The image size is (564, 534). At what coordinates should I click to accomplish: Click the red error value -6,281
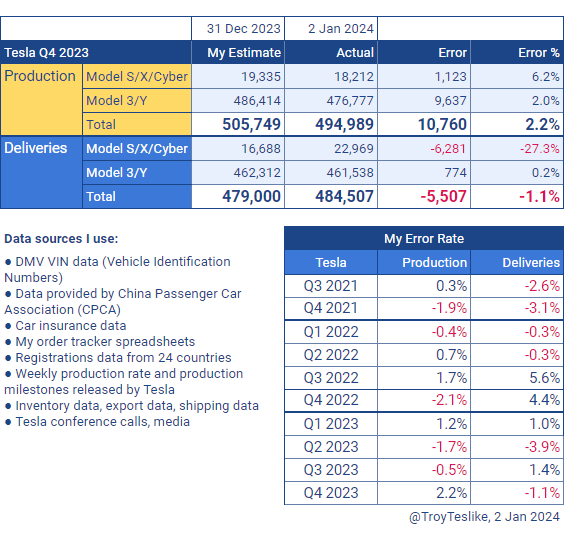pyautogui.click(x=424, y=149)
